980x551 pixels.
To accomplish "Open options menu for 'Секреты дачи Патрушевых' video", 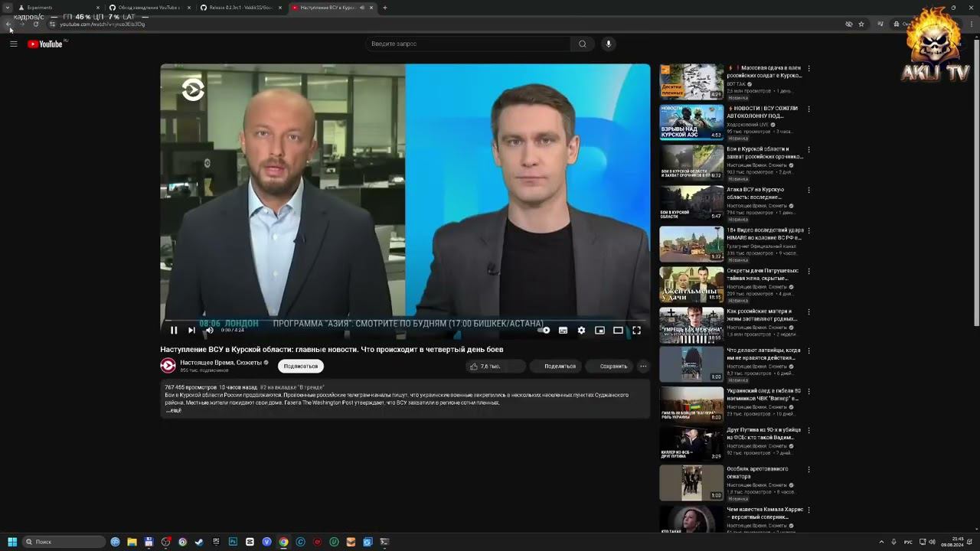I will pyautogui.click(x=808, y=271).
